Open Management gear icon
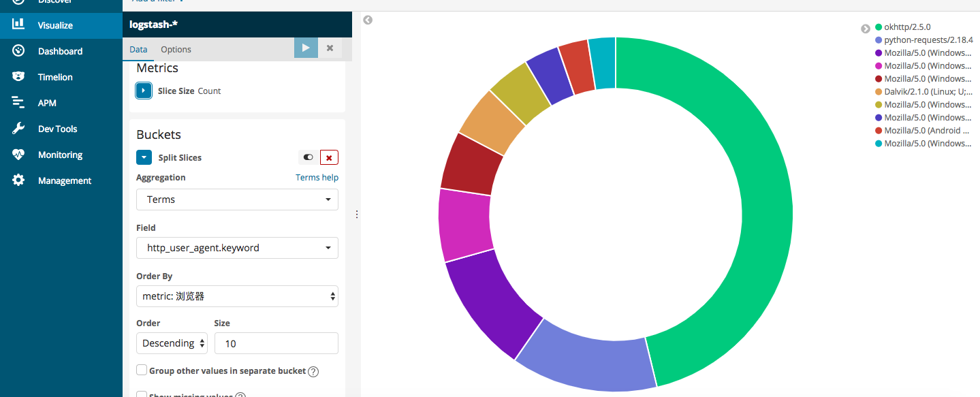The image size is (980, 397). [18, 180]
